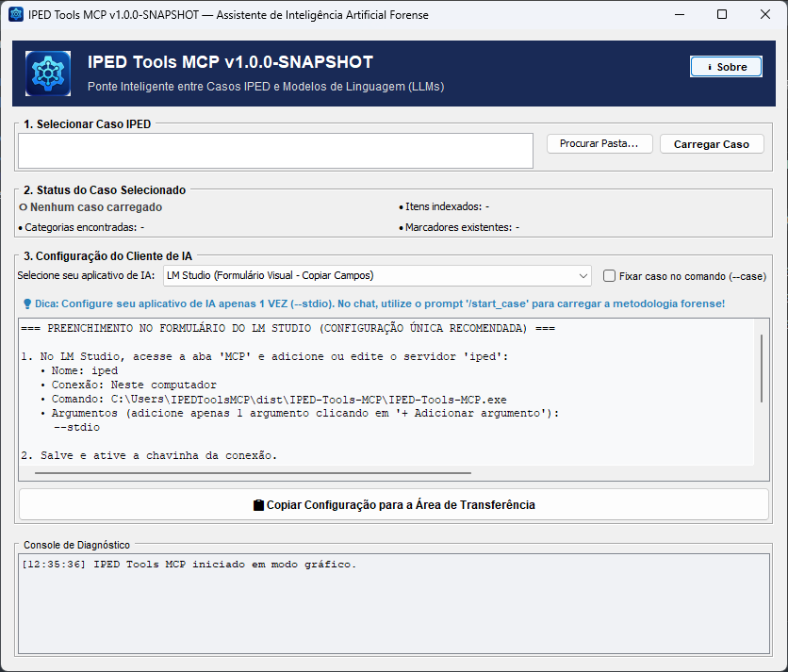
Task: Click the console log entry at 12:35:36
Action: [x=189, y=565]
